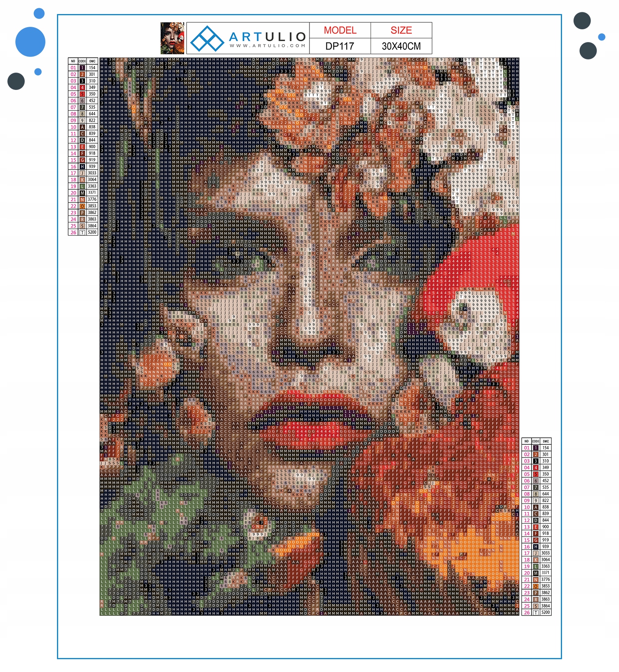
Task: Select swatch E (DMC 900) in right legend
Action: 536,527
